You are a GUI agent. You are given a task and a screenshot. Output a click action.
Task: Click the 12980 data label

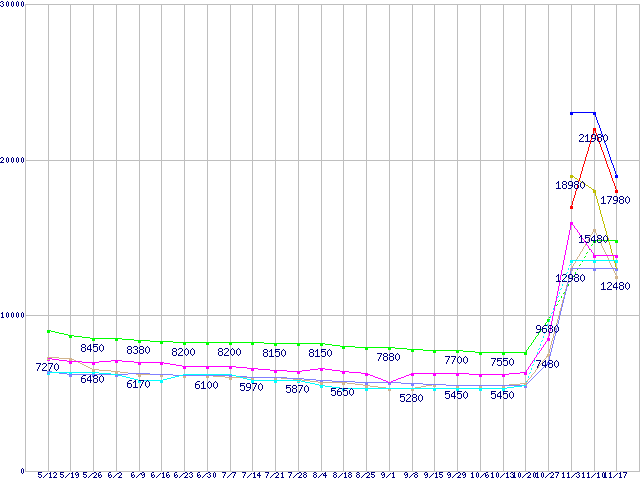coord(571,278)
